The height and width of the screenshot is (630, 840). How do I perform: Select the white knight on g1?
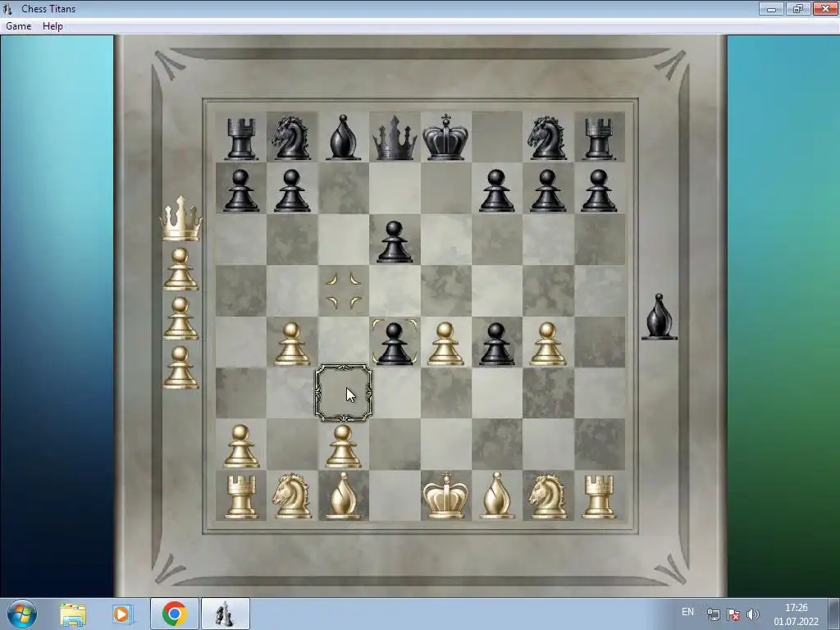click(x=547, y=496)
